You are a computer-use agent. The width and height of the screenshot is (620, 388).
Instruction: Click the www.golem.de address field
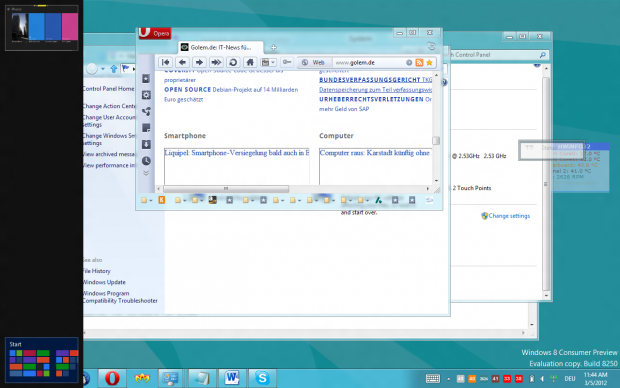(x=369, y=62)
